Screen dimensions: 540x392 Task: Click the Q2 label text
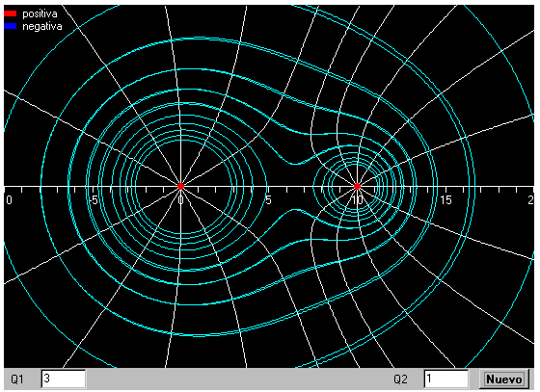click(x=400, y=379)
